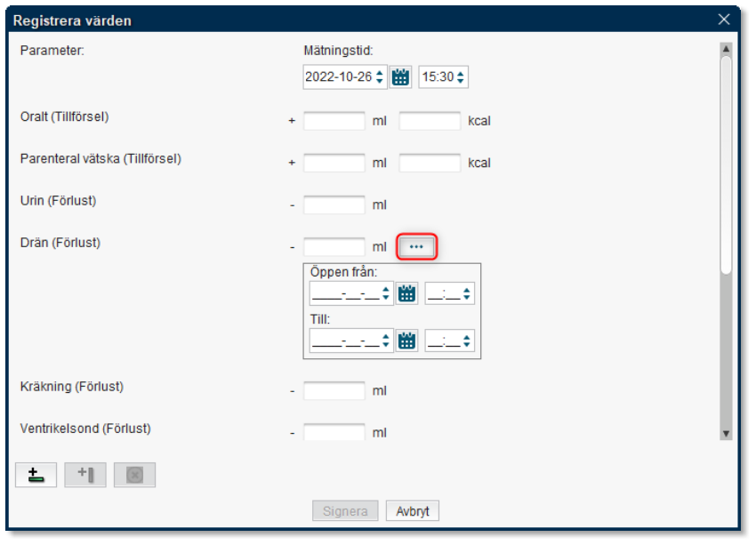
Task: Click the scrollbar down arrow
Action: [x=726, y=433]
